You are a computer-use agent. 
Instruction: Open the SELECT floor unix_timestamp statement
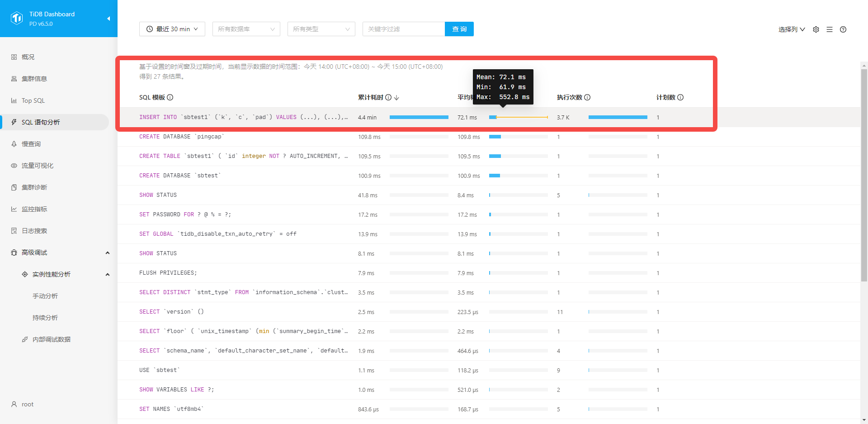click(x=489, y=331)
